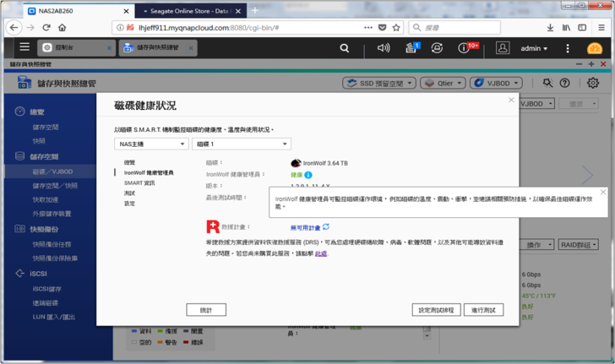Close the IronWolf tooltip popup
615x364 pixels.
click(603, 193)
